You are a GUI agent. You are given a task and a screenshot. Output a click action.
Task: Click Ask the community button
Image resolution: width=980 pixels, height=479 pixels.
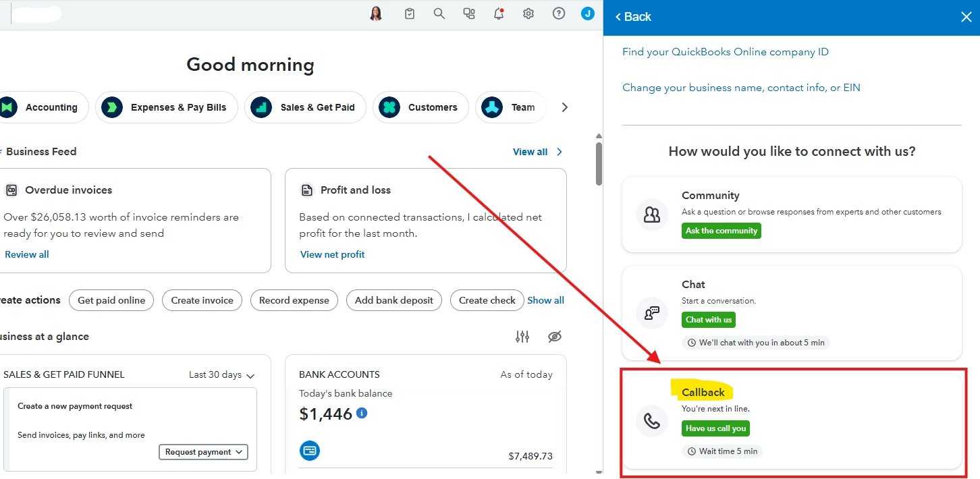722,231
